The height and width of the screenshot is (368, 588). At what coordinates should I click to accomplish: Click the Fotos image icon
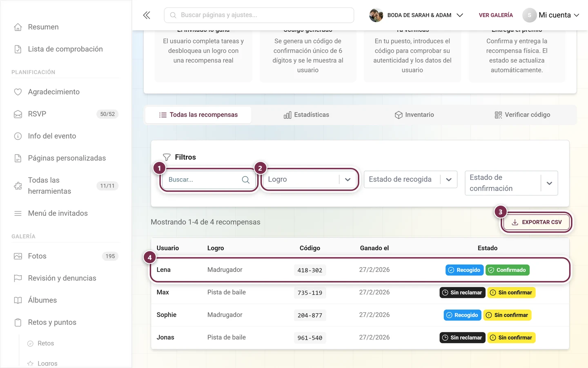[18, 256]
